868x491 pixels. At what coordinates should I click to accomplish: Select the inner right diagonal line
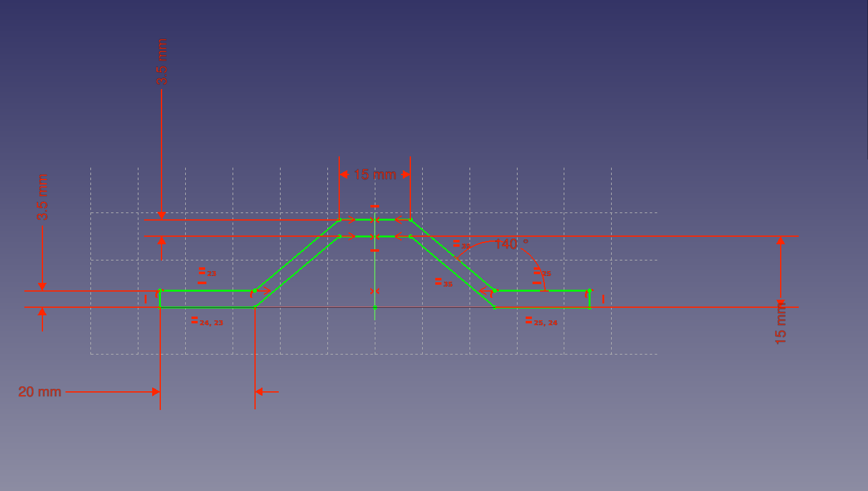coord(452,272)
